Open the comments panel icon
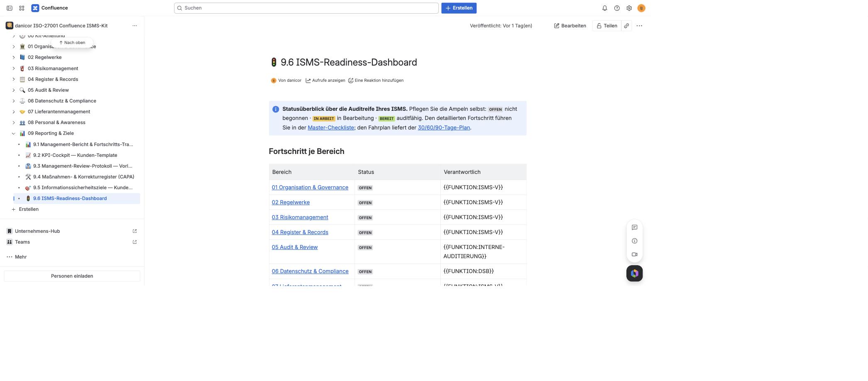 coord(635,227)
